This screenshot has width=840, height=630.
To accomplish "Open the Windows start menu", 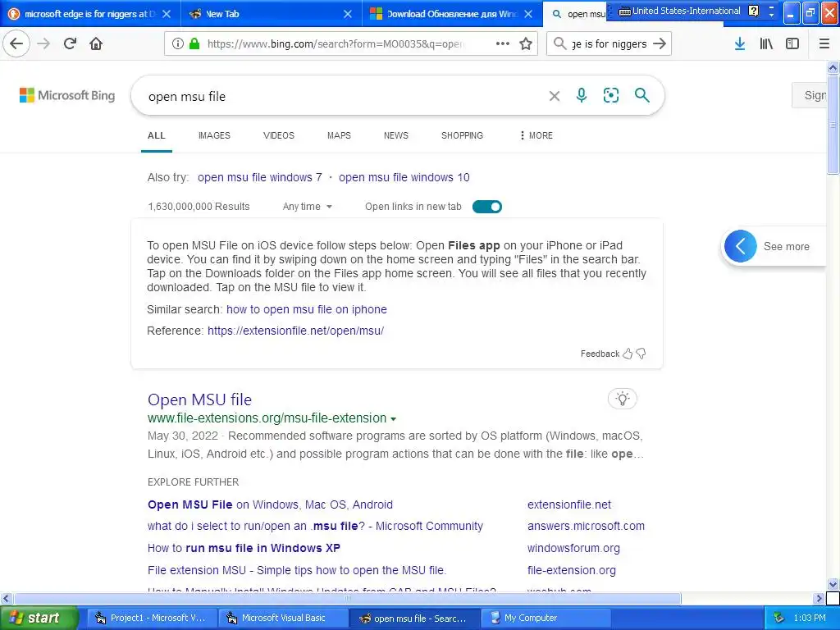I will pos(39,618).
